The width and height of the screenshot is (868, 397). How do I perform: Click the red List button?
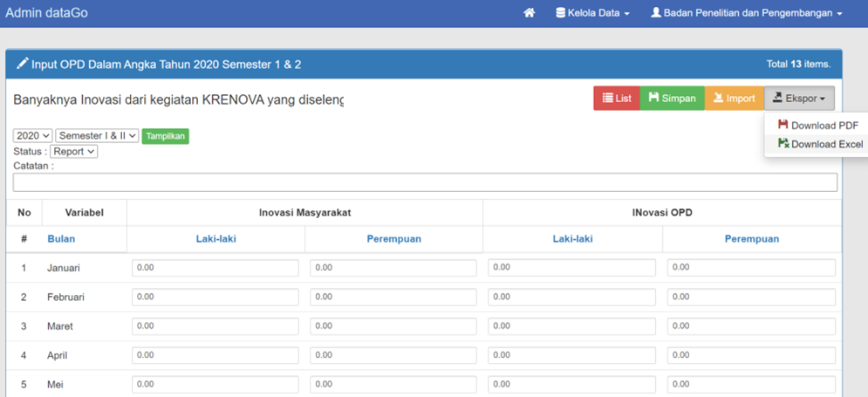click(x=617, y=99)
